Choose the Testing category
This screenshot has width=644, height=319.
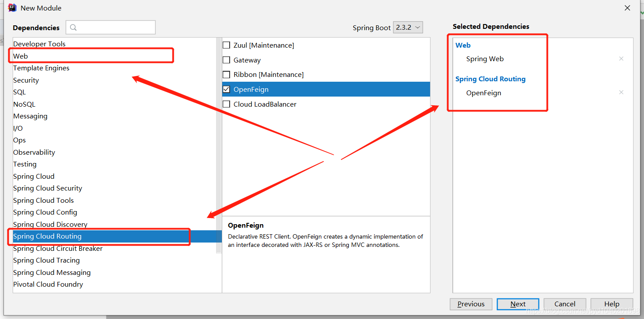(25, 164)
